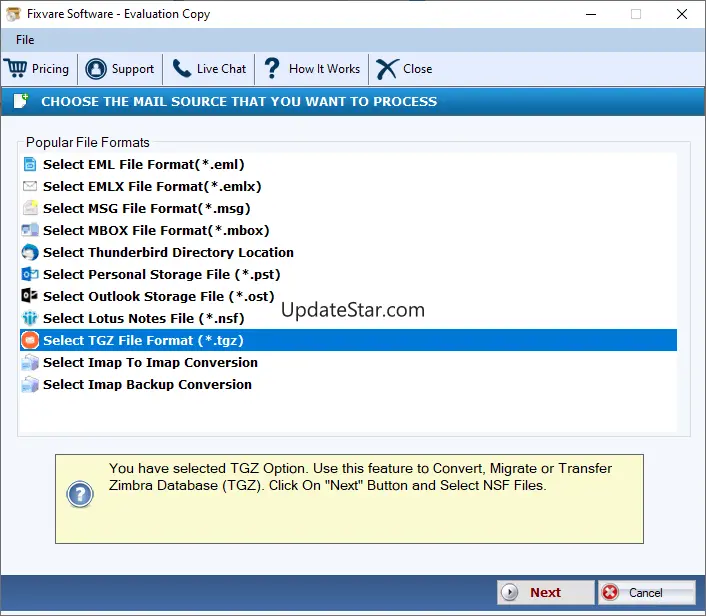Click the new document icon in header banner
This screenshot has height=616, width=706.
(x=21, y=101)
